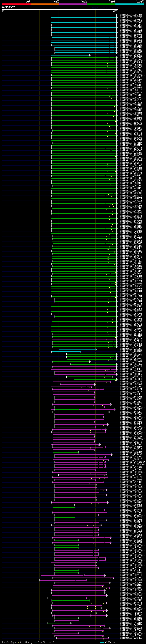
Task: Select hit UniRef100_B4PNT3
Action: (x=131, y=603)
